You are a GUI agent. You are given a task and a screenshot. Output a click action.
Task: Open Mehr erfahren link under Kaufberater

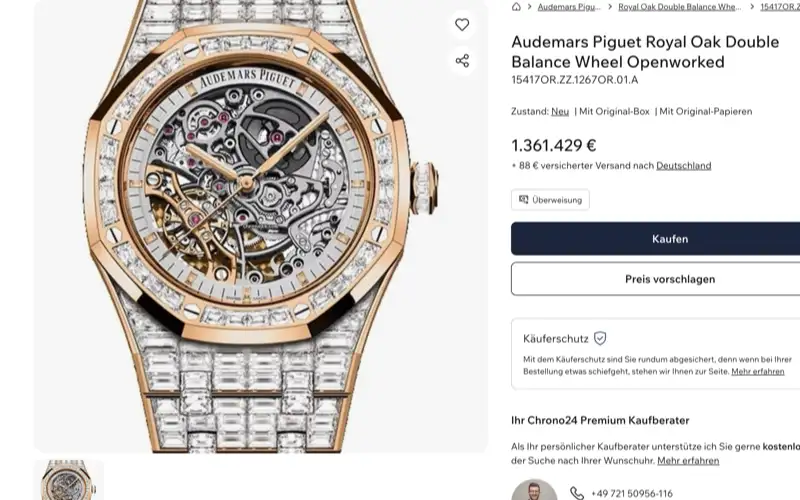click(x=688, y=461)
